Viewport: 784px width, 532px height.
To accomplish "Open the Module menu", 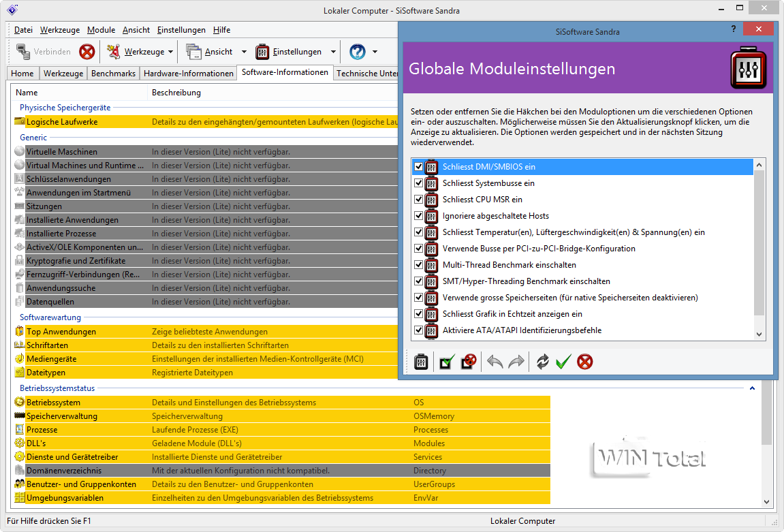I will click(101, 30).
